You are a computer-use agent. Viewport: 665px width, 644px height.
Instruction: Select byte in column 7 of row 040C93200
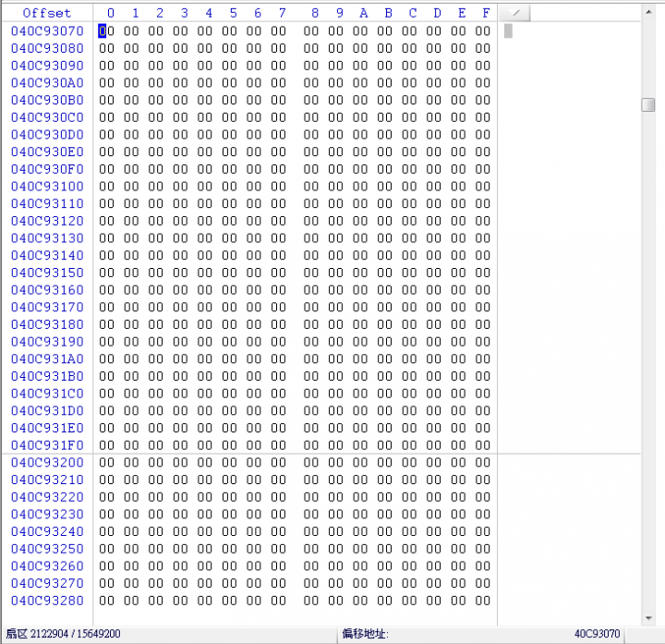[x=279, y=462]
